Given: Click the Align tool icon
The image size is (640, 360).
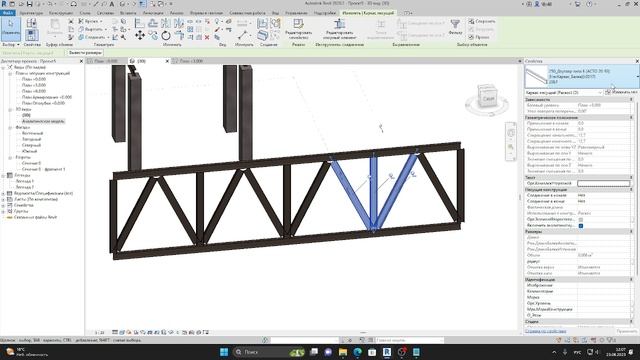Looking at the screenshot, I should click(x=139, y=23).
